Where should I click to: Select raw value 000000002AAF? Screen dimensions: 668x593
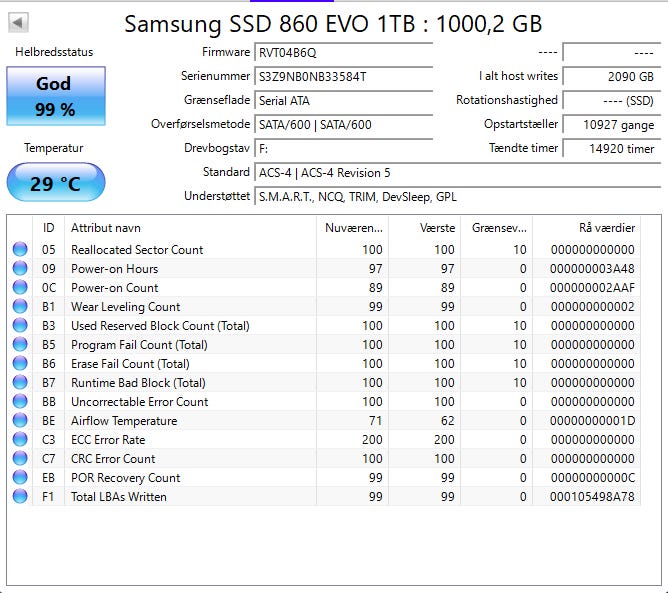[x=592, y=288]
